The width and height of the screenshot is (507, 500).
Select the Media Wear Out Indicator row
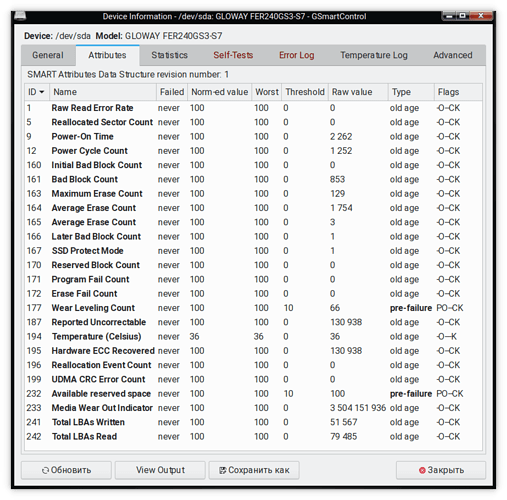(253, 408)
